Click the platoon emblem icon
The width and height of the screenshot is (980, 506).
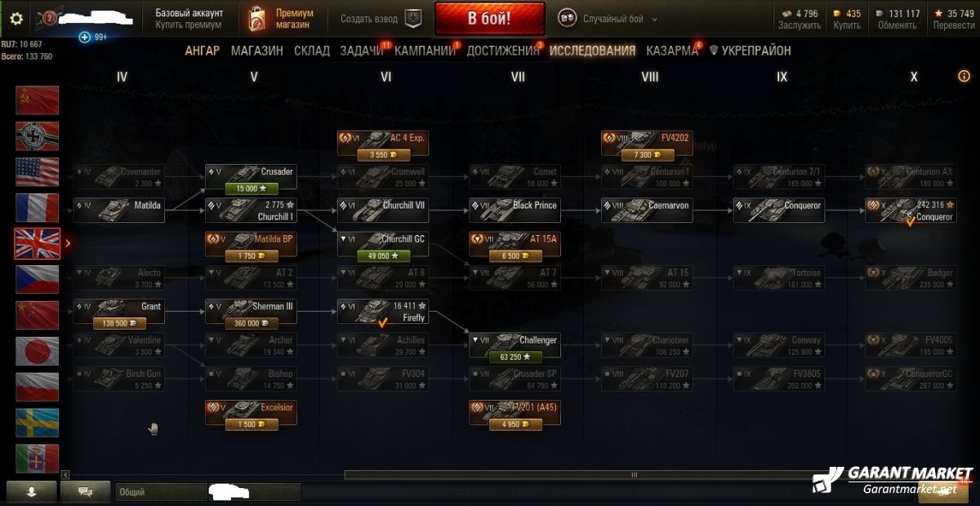(x=414, y=19)
